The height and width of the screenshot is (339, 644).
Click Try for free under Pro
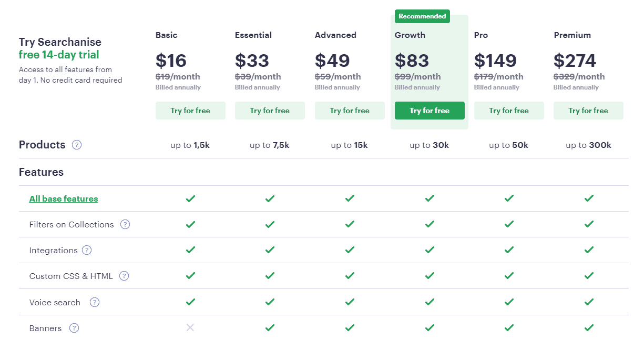click(509, 111)
